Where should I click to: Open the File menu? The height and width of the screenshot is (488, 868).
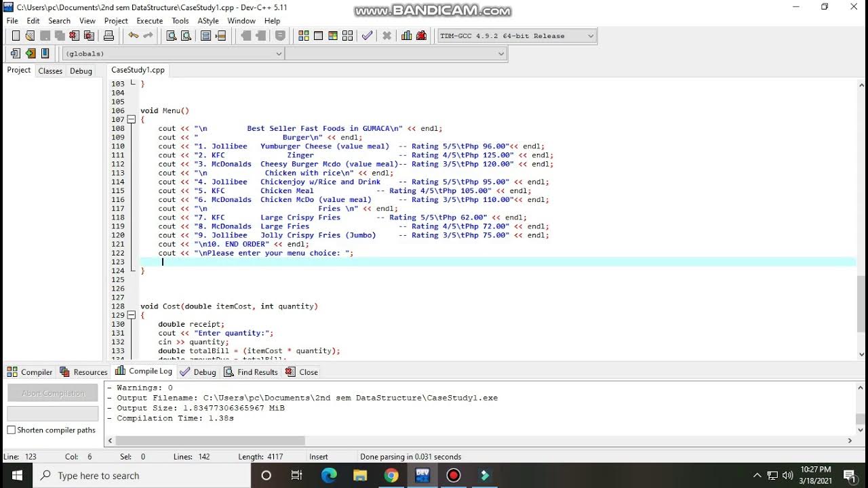click(x=12, y=21)
